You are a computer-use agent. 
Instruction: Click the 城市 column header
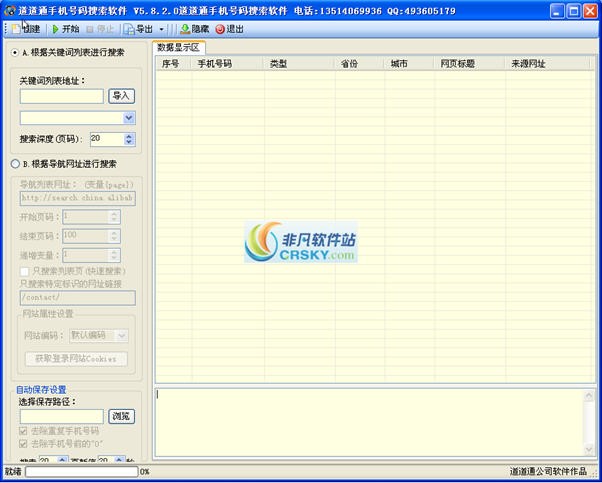point(409,64)
